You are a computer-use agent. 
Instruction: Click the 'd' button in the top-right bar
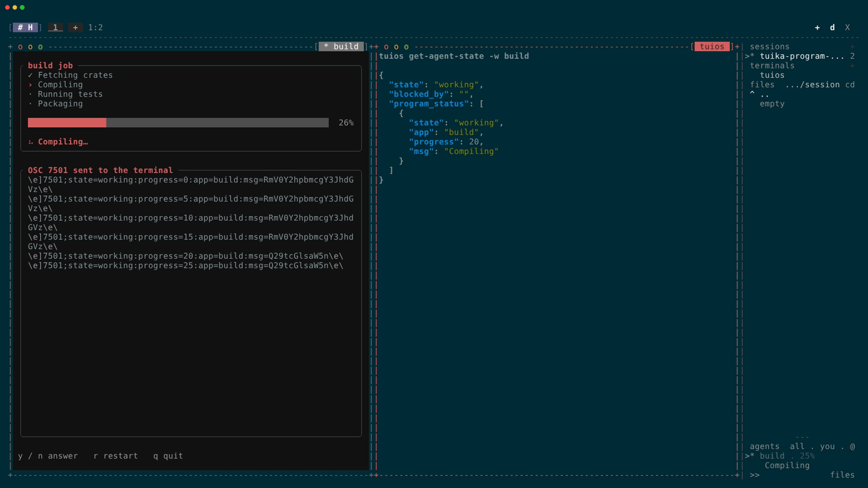click(832, 28)
